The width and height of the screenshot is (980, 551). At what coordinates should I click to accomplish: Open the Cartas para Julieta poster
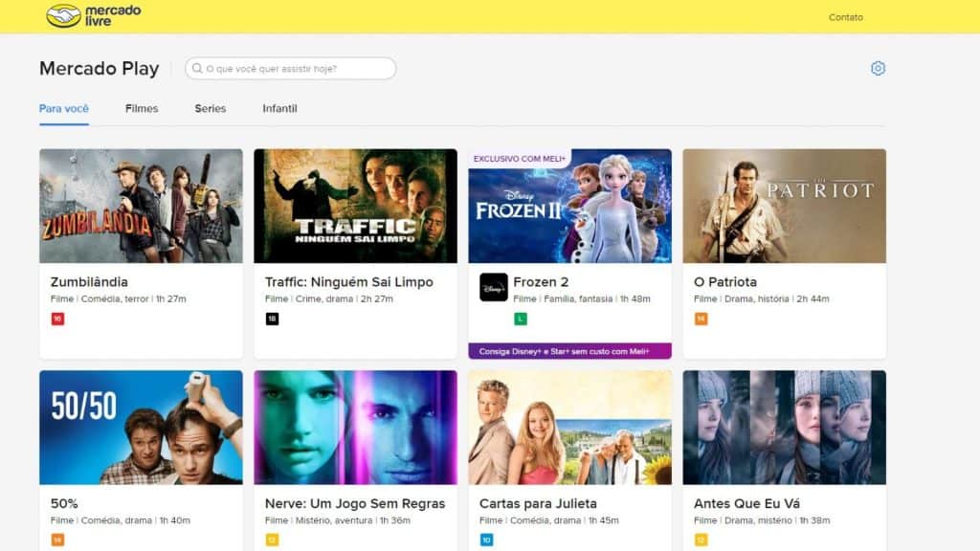(x=570, y=428)
